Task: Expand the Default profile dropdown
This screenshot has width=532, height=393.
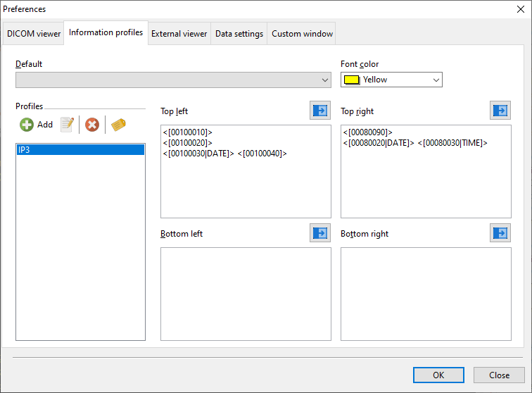Action: 324,80
